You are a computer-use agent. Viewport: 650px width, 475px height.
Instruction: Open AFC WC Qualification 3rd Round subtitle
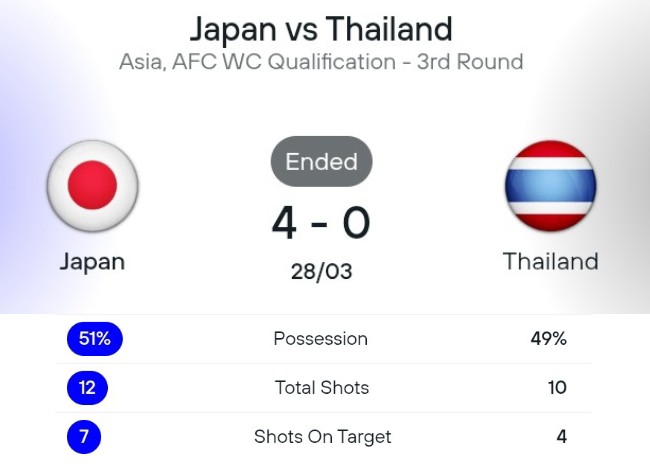pos(321,62)
